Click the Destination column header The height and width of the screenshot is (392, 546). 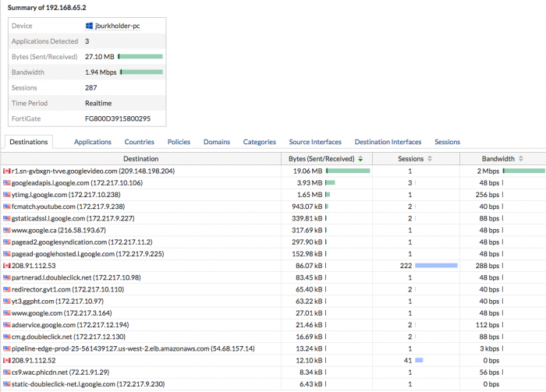tap(140, 159)
